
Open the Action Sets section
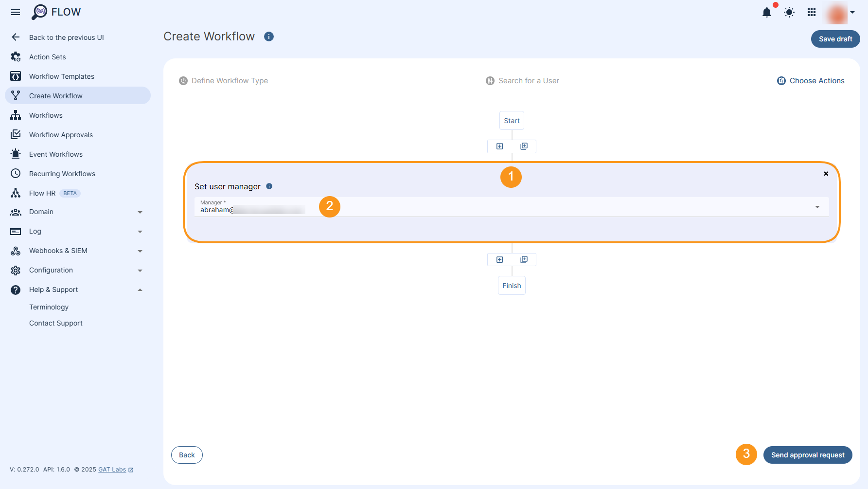coord(47,56)
